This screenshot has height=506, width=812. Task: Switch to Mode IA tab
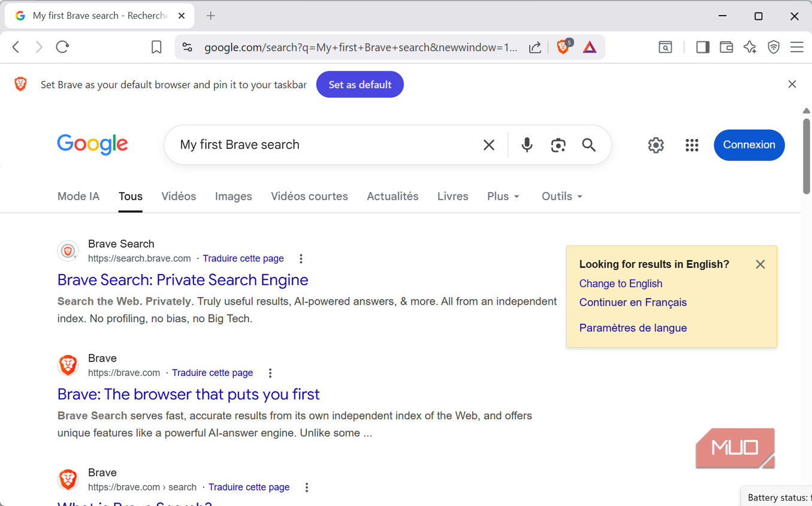coord(79,196)
